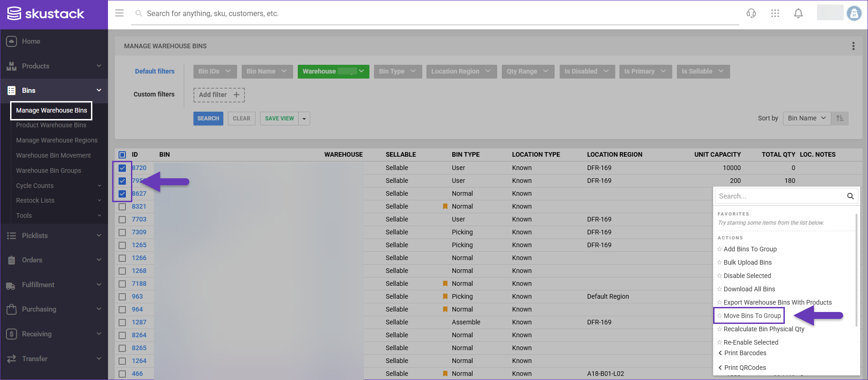Click the blue SEARCH button
The height and width of the screenshot is (380, 868).
click(208, 119)
